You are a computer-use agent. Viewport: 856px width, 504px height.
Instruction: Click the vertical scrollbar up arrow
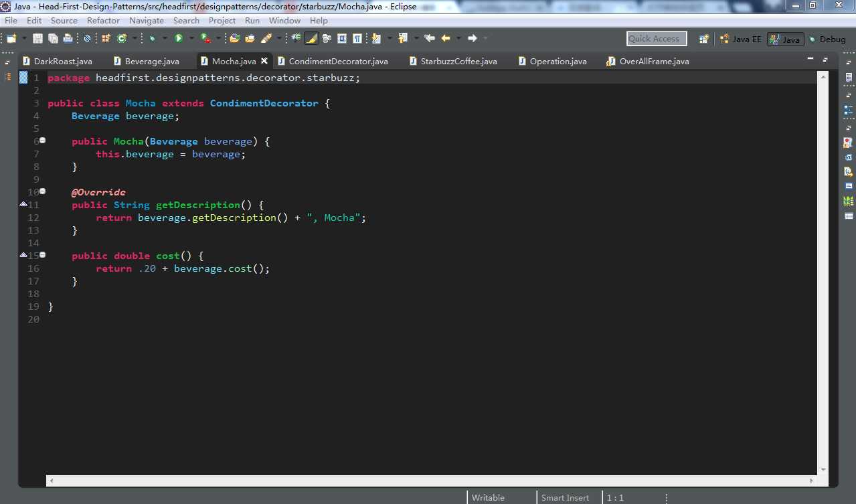[x=823, y=76]
